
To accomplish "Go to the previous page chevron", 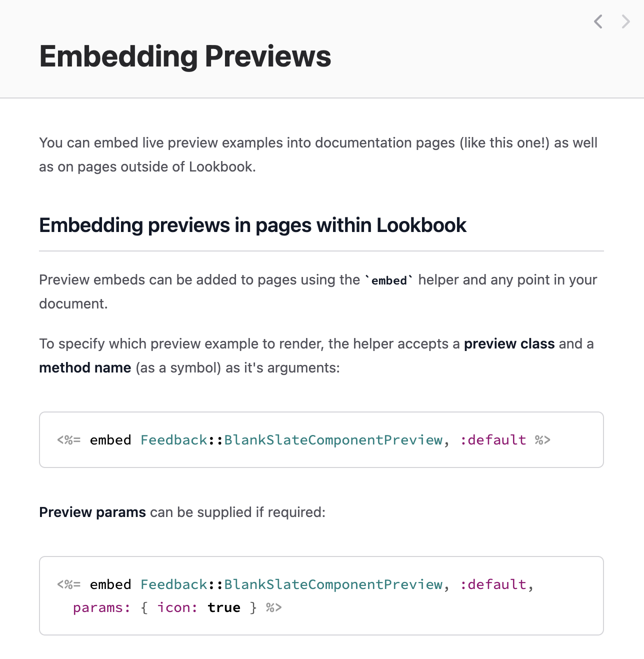I will click(x=598, y=21).
